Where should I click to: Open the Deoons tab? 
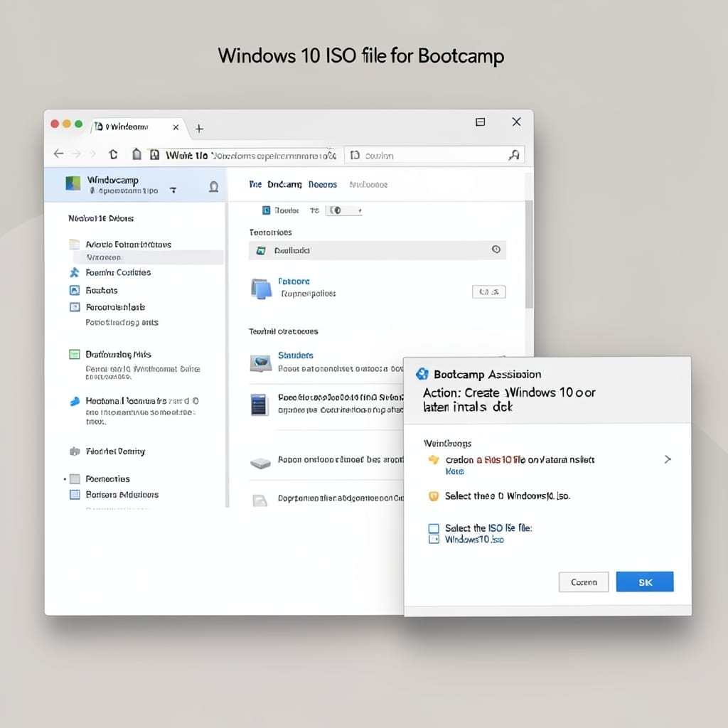tap(323, 184)
